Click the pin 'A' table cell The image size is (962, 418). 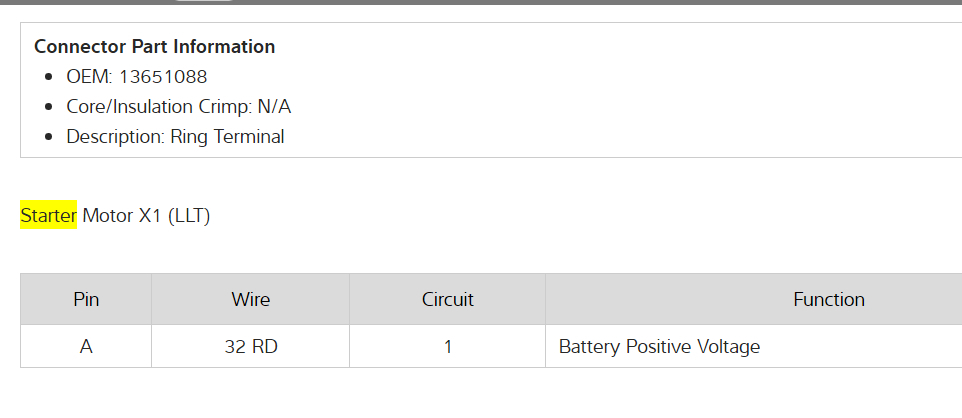click(86, 347)
